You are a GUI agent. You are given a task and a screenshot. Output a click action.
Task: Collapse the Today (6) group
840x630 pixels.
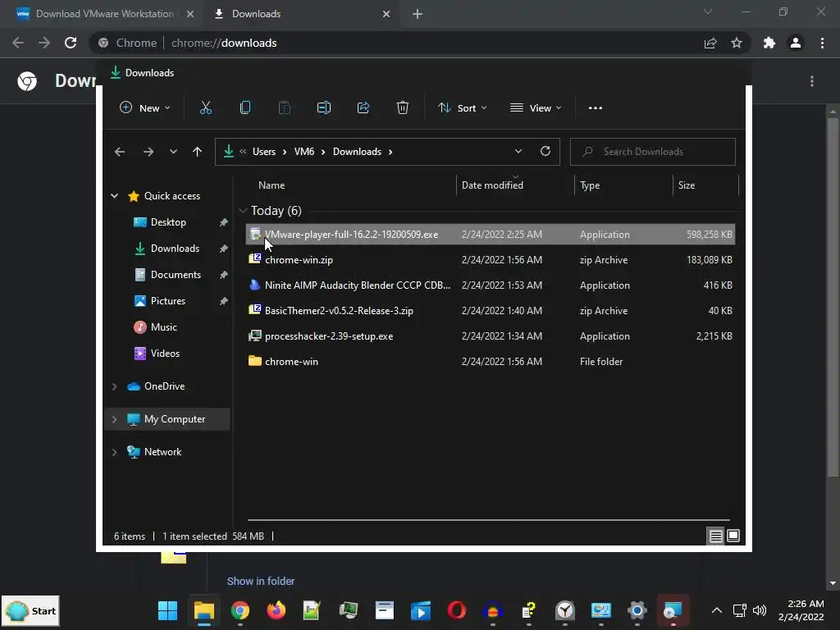point(243,211)
